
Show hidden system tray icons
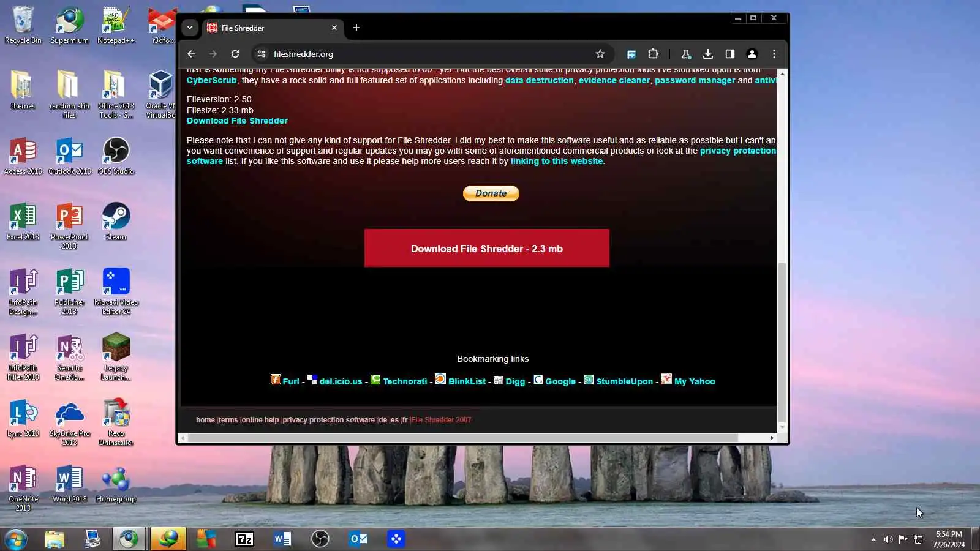(873, 539)
